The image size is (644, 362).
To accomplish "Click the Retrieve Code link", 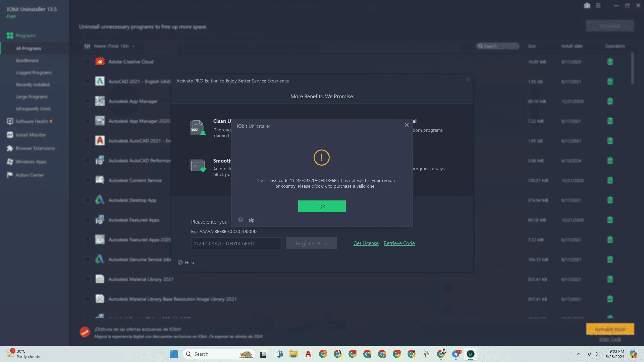I will (399, 243).
